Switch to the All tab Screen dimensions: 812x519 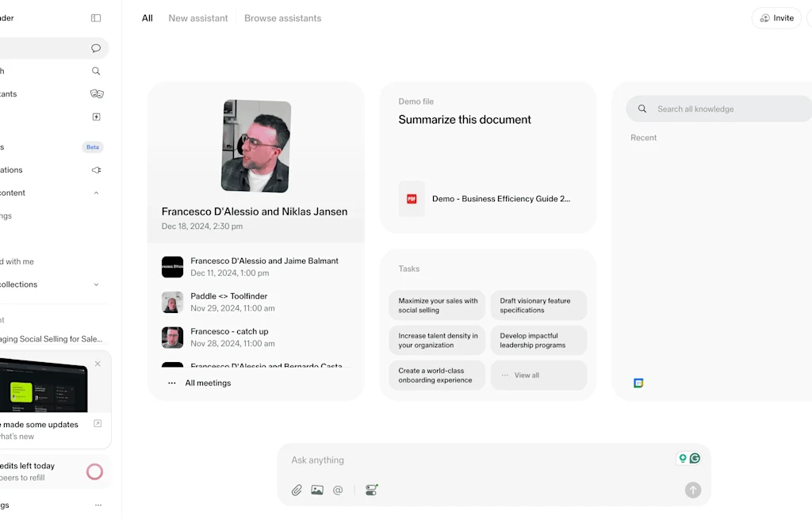147,18
